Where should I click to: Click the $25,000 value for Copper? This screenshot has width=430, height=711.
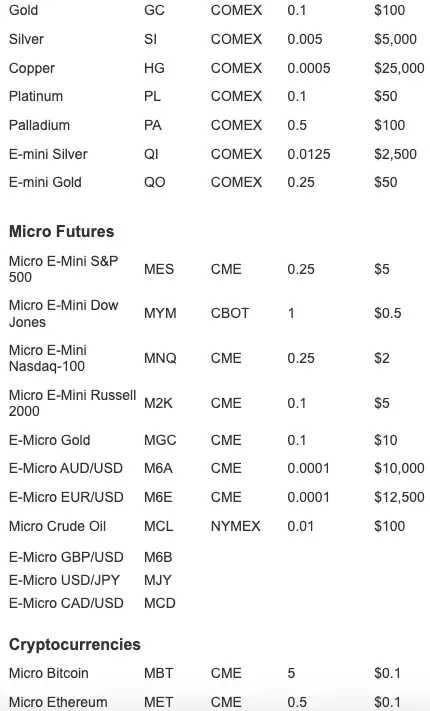pyautogui.click(x=399, y=68)
